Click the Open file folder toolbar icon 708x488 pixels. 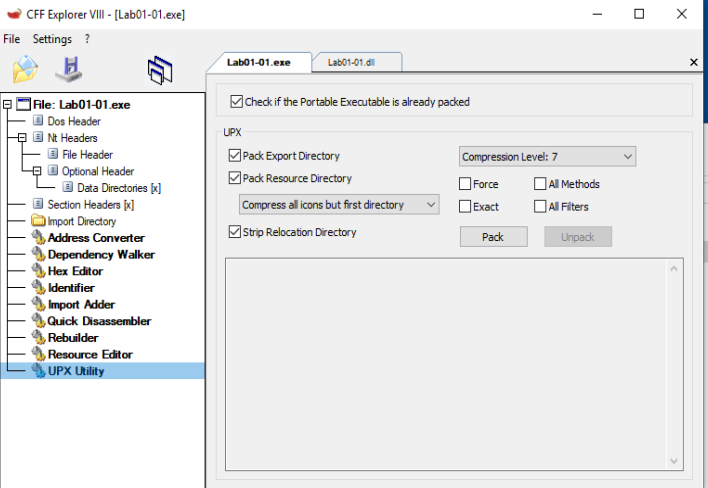tap(25, 69)
